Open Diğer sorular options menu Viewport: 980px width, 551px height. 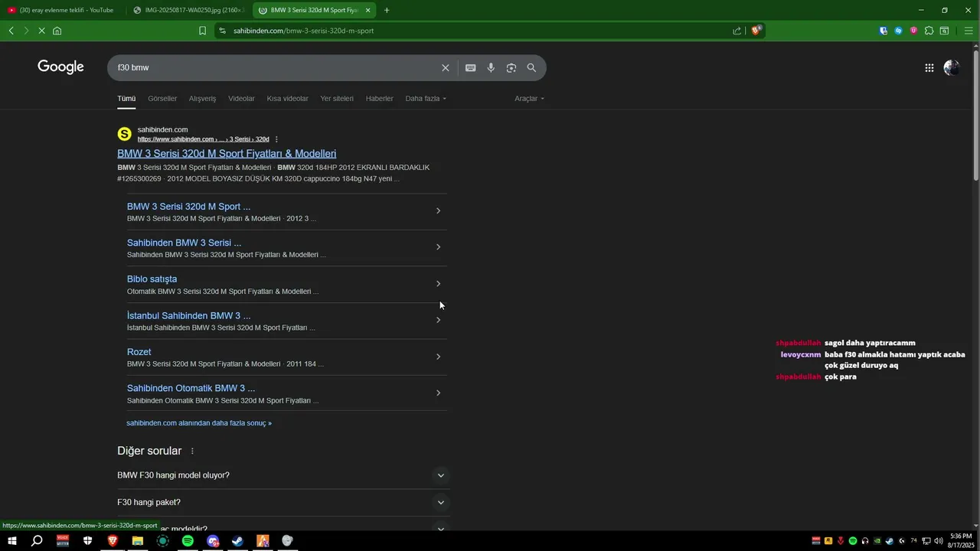tap(192, 452)
